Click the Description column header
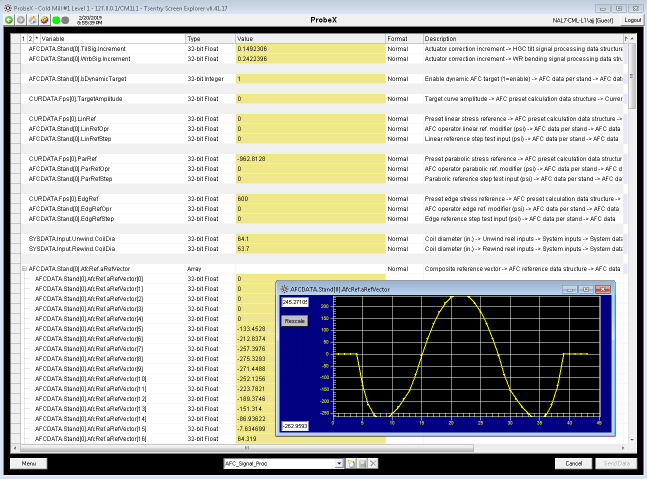647x479 pixels. 523,38
